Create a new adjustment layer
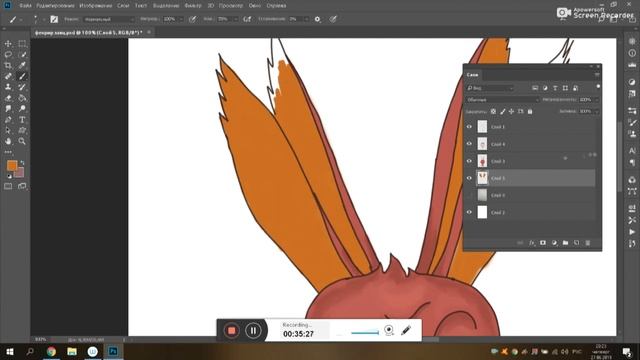The image size is (640, 360). [554, 243]
